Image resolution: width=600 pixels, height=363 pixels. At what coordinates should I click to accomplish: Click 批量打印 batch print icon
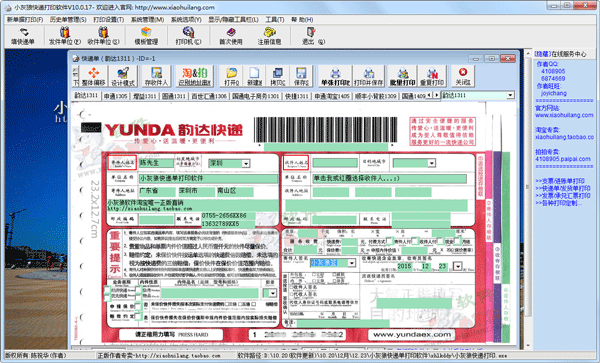tap(403, 76)
